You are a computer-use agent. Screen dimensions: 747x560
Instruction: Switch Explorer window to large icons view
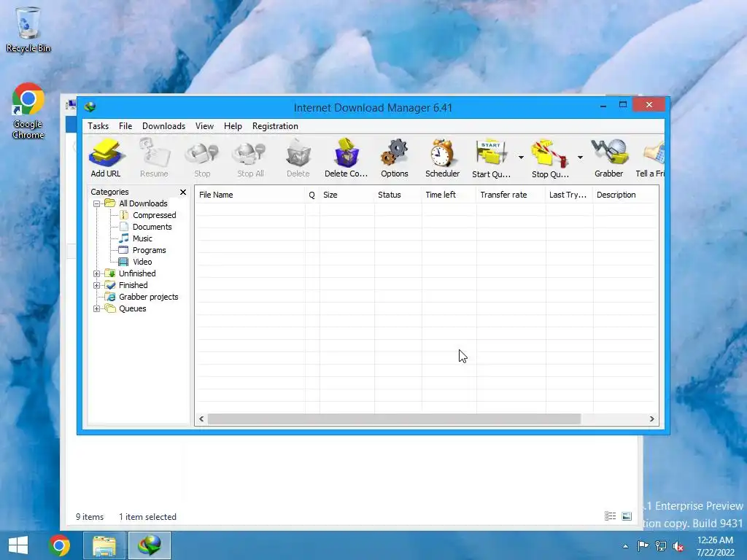coord(627,516)
